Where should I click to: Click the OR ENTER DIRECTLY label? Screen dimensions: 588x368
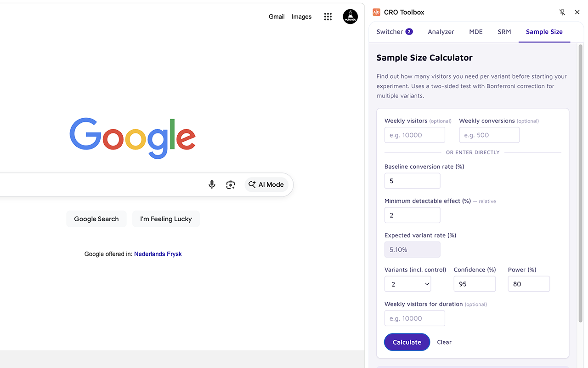pos(473,152)
